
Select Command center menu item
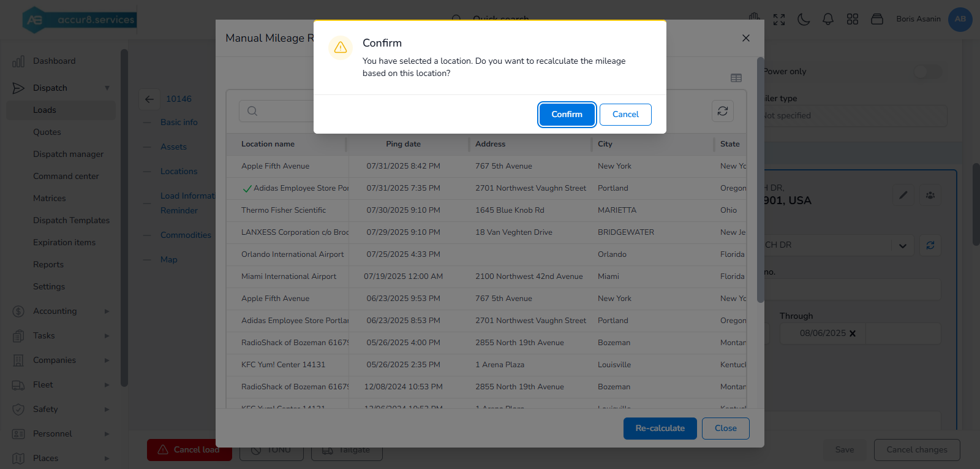tap(66, 176)
